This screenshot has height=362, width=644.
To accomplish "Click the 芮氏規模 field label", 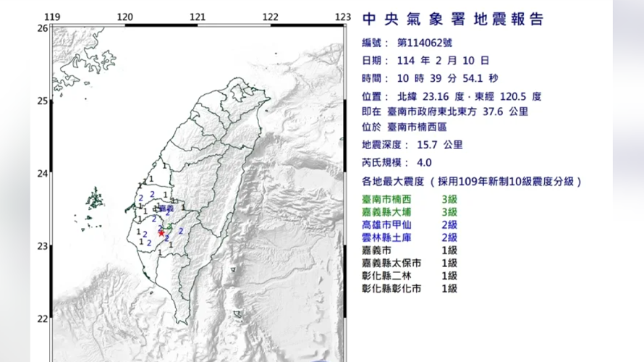I will 385,163.
